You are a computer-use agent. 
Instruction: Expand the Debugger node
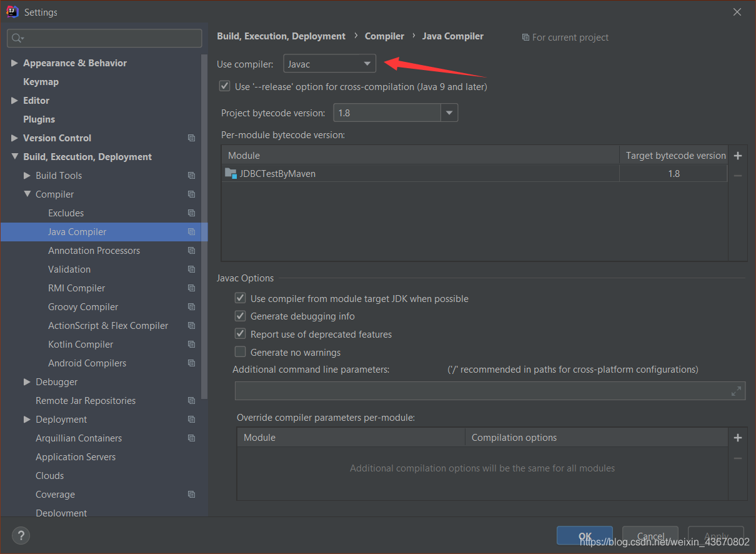pyautogui.click(x=27, y=382)
